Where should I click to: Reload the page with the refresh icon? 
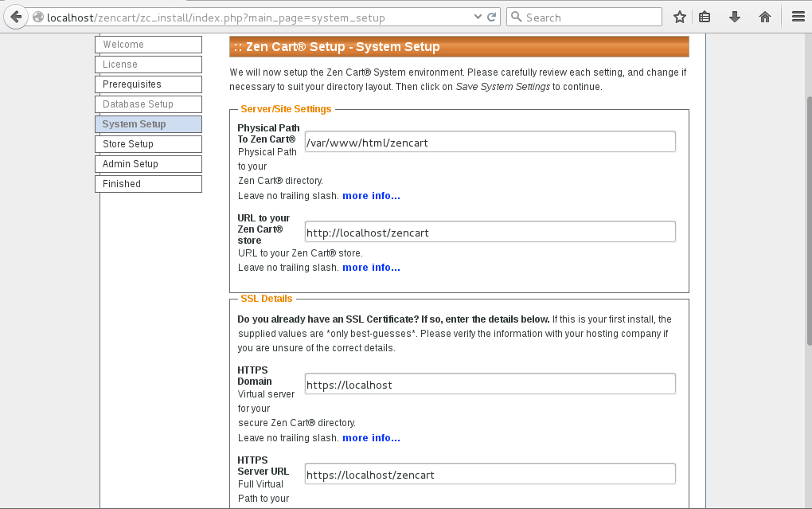pos(492,17)
